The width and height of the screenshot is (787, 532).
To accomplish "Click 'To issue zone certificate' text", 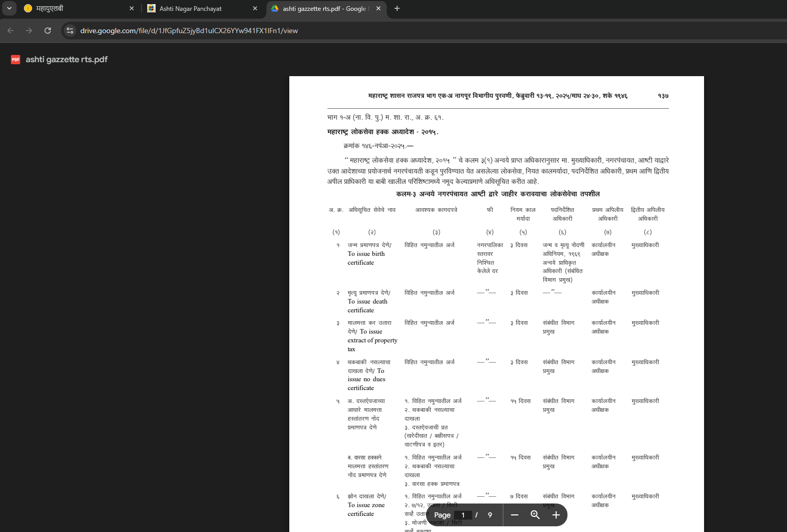I will 366,509.
